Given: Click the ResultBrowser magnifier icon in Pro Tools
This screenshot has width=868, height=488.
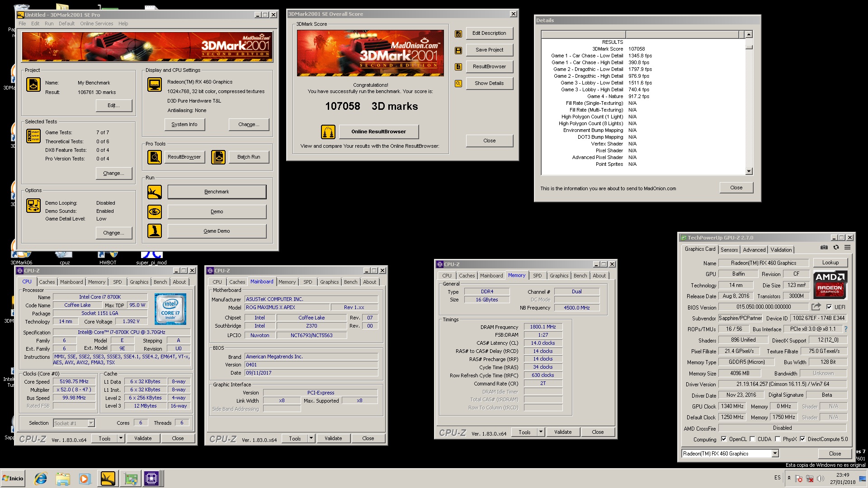Looking at the screenshot, I should [155, 157].
